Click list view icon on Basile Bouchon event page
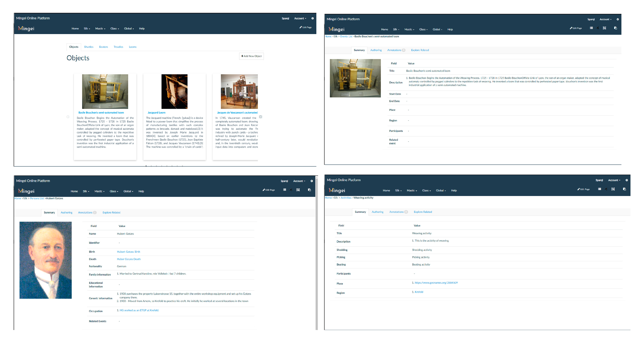 (x=591, y=28)
